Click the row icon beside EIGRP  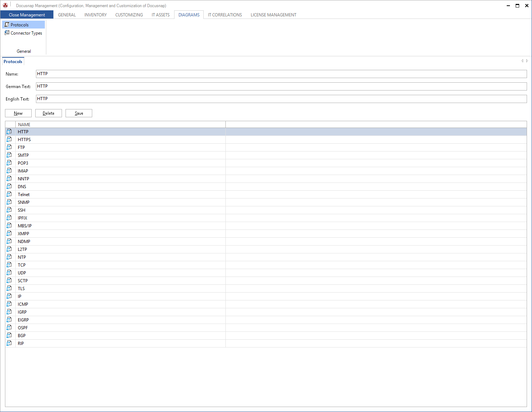pos(9,320)
